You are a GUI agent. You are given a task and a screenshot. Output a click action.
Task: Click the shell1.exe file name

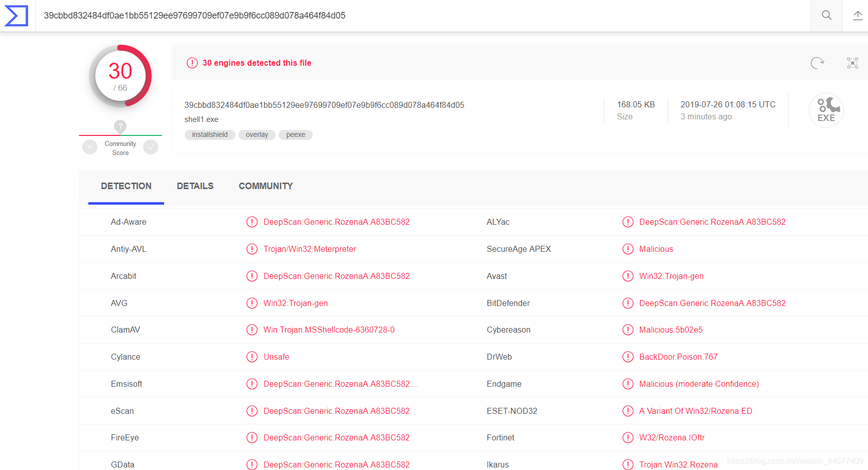coord(201,119)
